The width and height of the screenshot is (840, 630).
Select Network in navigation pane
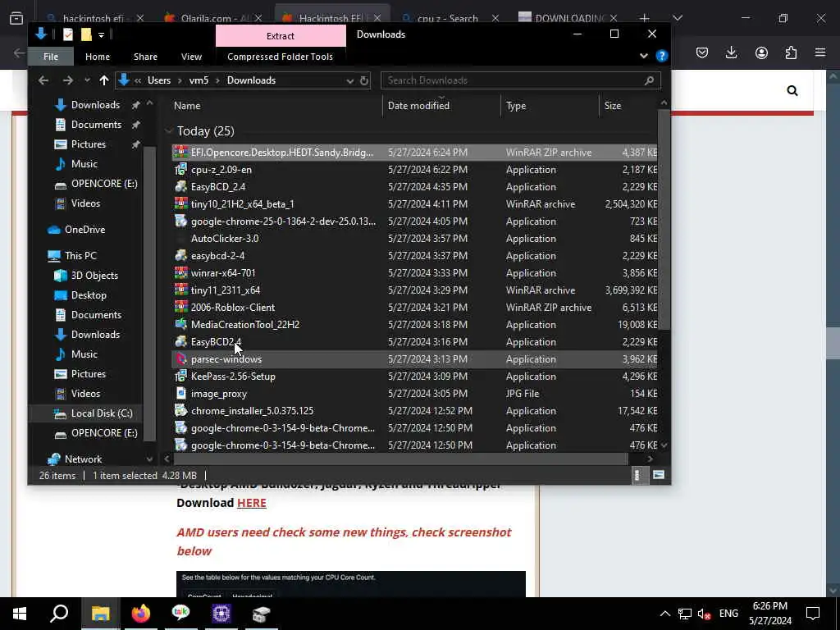[83, 459]
